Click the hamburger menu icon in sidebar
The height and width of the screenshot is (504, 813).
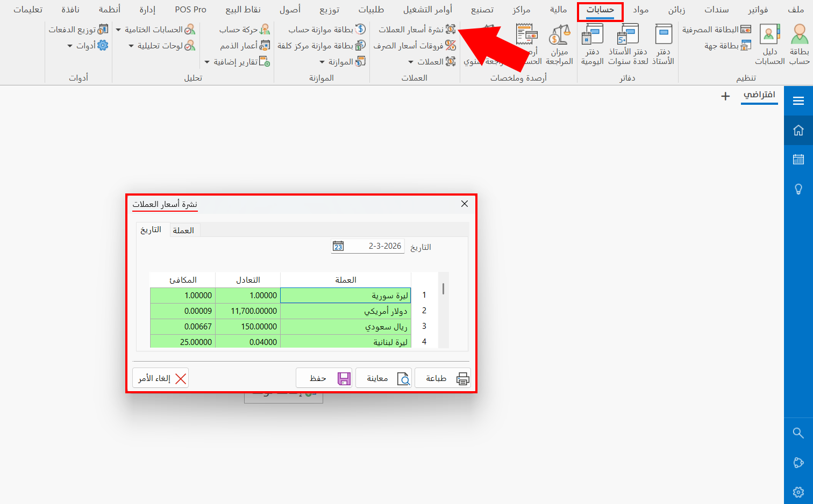pyautogui.click(x=798, y=100)
